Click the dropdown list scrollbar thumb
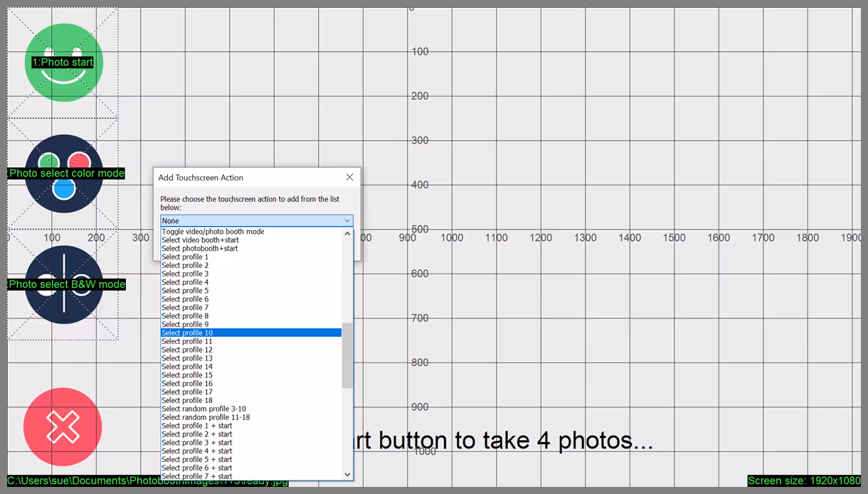This screenshot has width=868, height=494. 347,355
